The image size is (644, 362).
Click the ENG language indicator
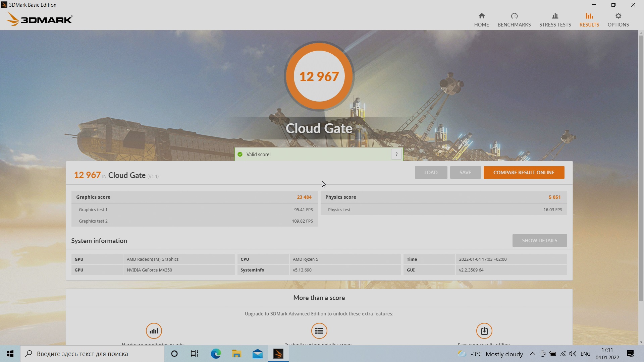click(x=585, y=354)
